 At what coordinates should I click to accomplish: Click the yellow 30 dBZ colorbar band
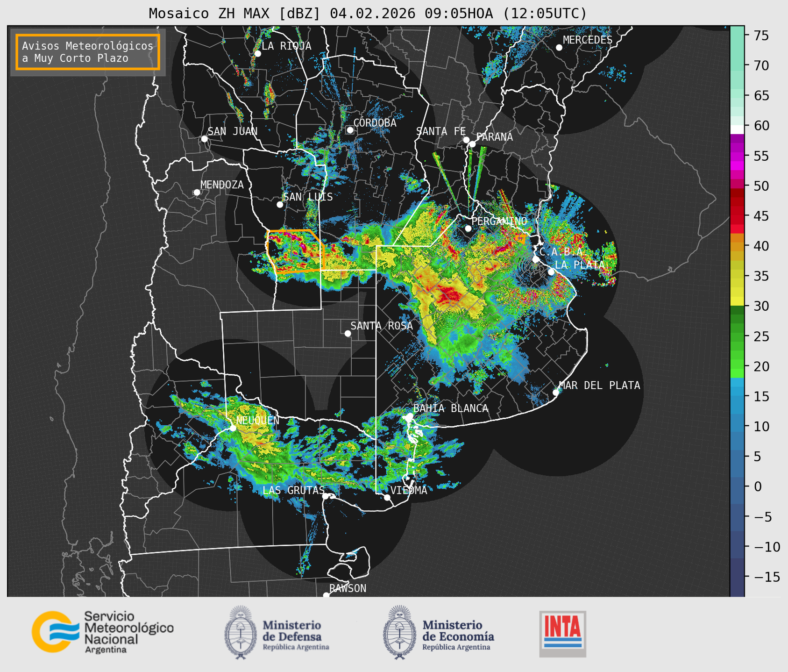point(737,300)
